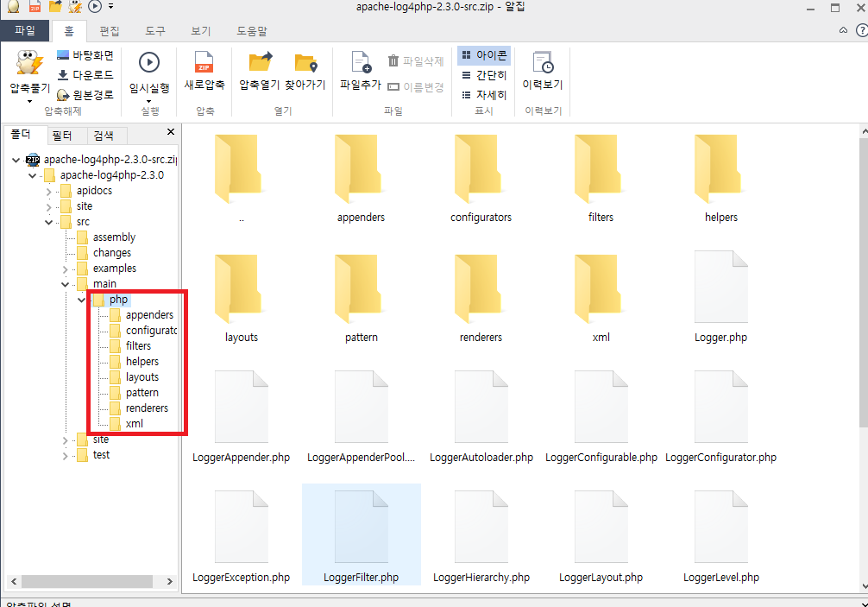Select the xml folder in tree

pos(126,424)
